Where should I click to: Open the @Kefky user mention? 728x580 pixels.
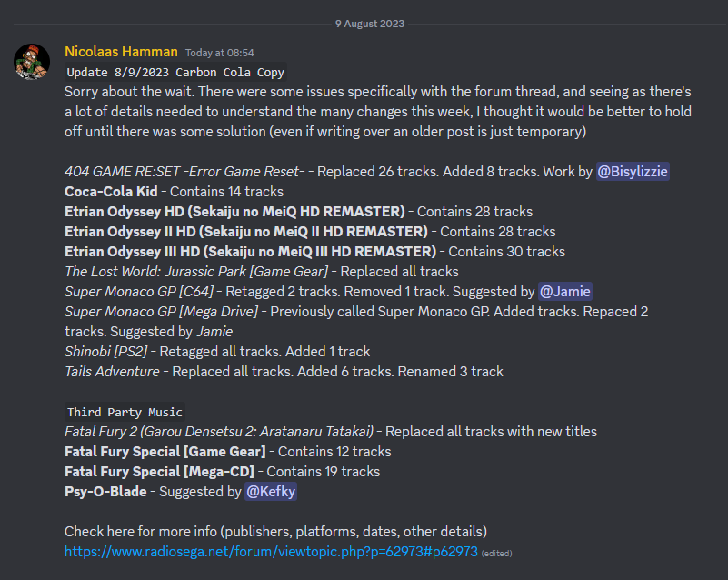271,491
